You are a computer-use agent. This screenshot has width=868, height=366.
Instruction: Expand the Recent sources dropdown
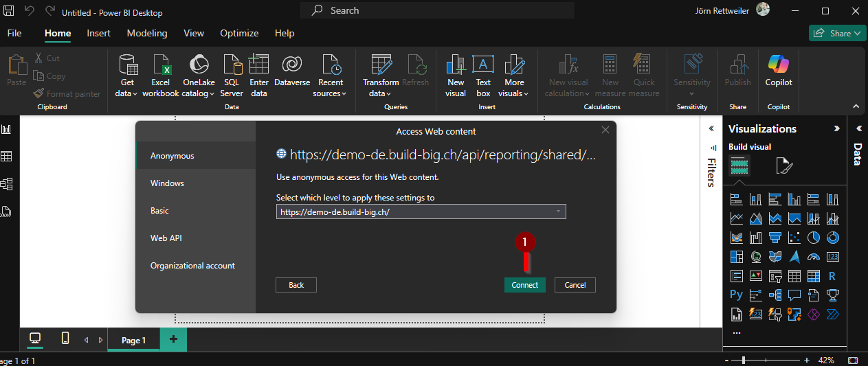coord(331,76)
